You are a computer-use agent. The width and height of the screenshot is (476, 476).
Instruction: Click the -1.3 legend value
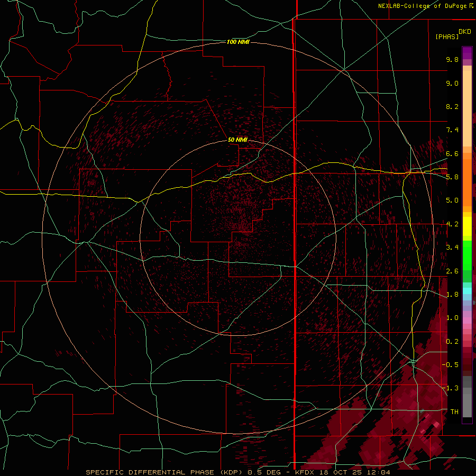point(450,388)
